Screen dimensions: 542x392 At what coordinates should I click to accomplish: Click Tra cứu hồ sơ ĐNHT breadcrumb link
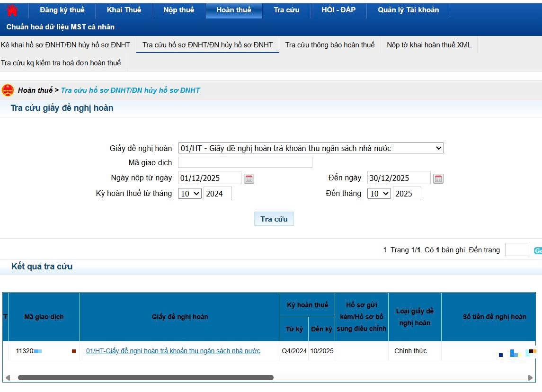[x=131, y=90]
